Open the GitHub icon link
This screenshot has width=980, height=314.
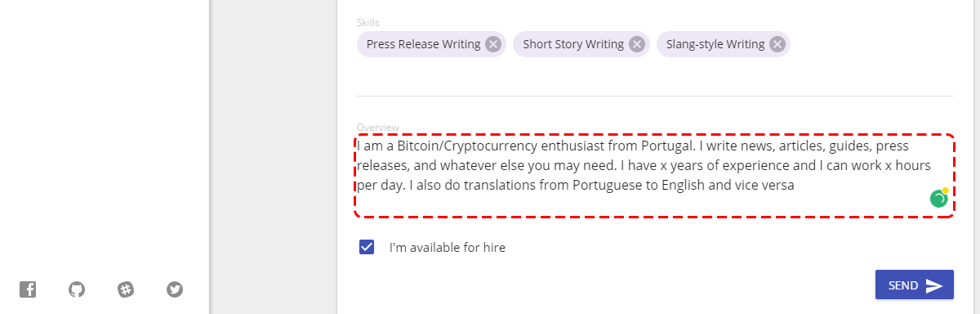(77, 289)
